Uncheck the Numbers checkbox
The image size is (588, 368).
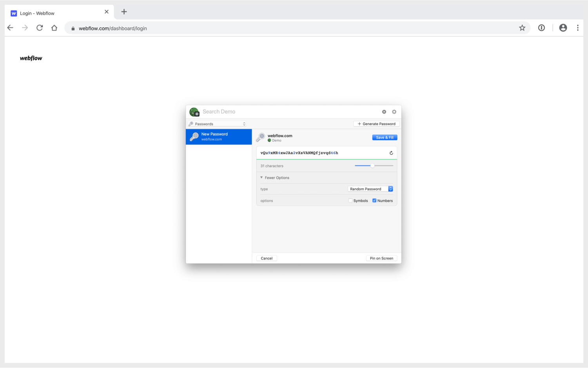pos(374,201)
